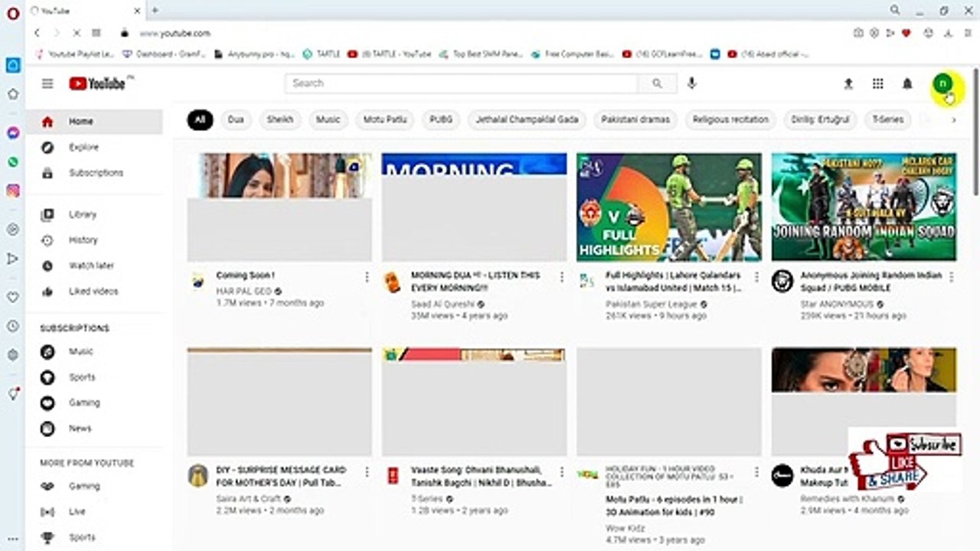Click the browser back arrow

(37, 33)
